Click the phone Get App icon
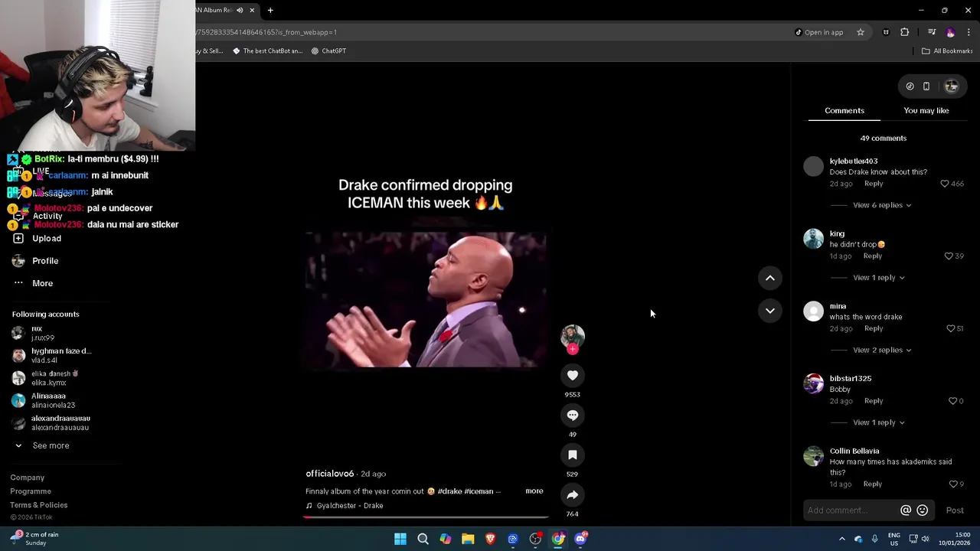Image resolution: width=980 pixels, height=551 pixels. click(926, 86)
